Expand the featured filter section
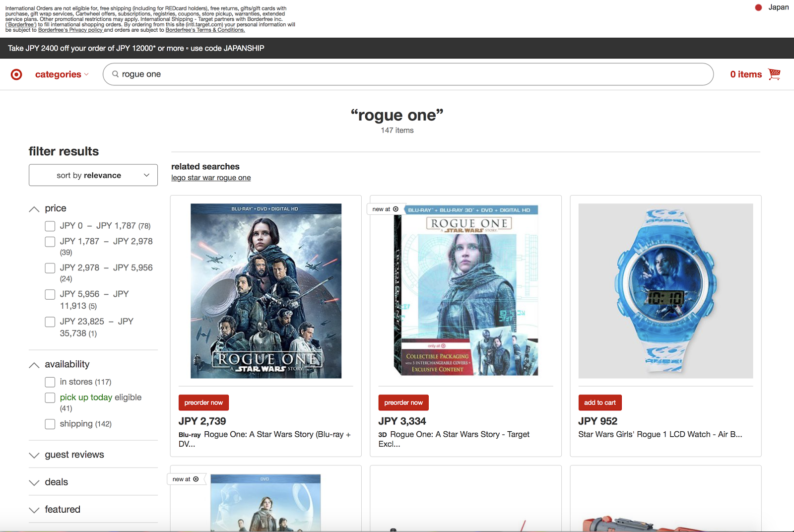Image resolution: width=794 pixels, height=532 pixels. point(34,510)
